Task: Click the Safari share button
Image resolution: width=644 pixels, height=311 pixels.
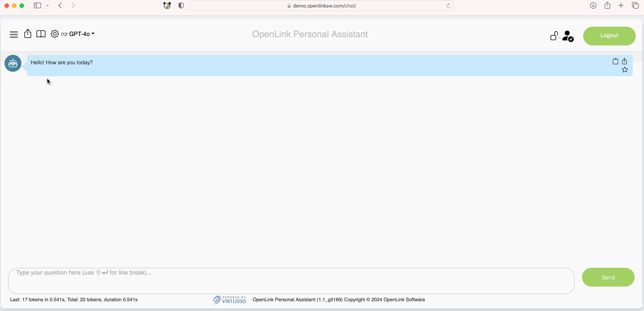Action: [x=607, y=5]
